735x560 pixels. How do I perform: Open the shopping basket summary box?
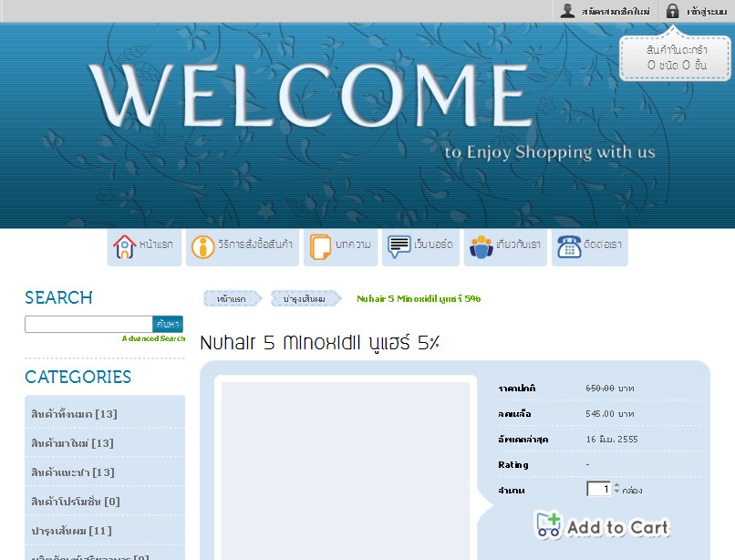[x=675, y=57]
